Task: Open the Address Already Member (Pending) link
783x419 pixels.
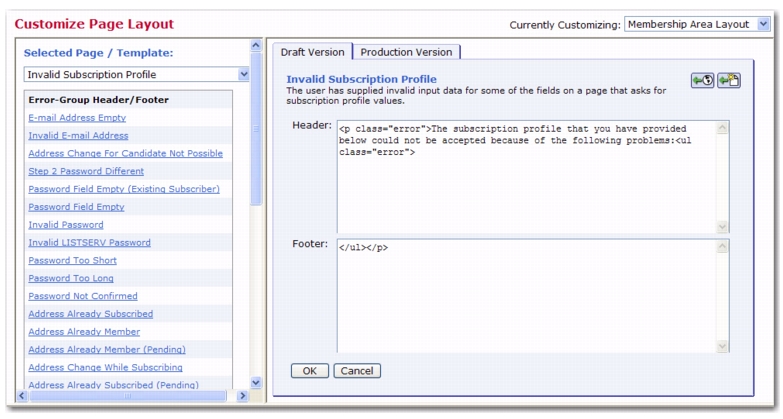Action: pyautogui.click(x=107, y=350)
